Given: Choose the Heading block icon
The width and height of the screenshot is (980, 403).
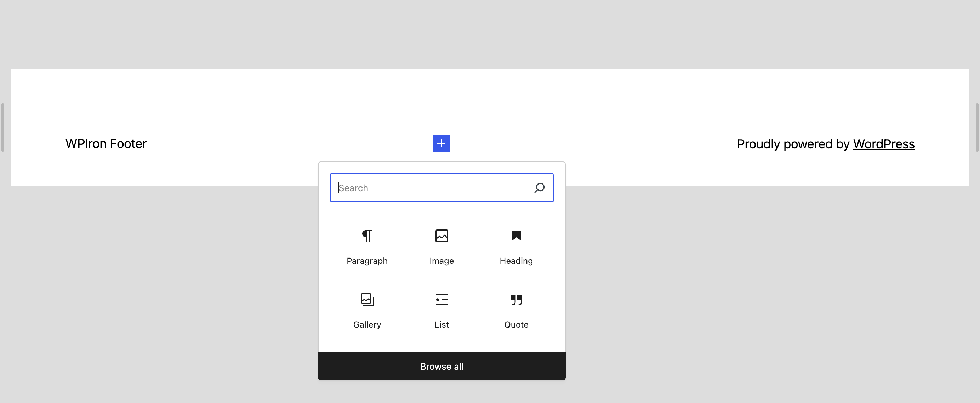Looking at the screenshot, I should [516, 236].
